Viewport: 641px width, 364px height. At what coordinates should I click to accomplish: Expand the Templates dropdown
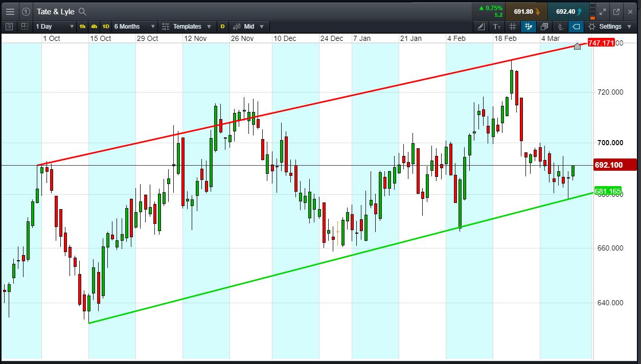click(187, 27)
